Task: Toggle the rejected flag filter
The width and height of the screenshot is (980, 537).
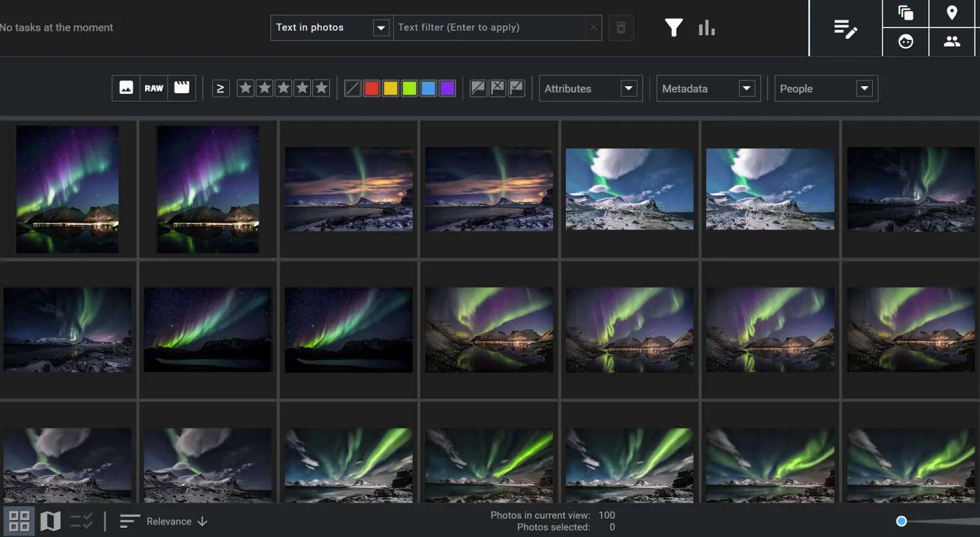Action: coord(498,88)
